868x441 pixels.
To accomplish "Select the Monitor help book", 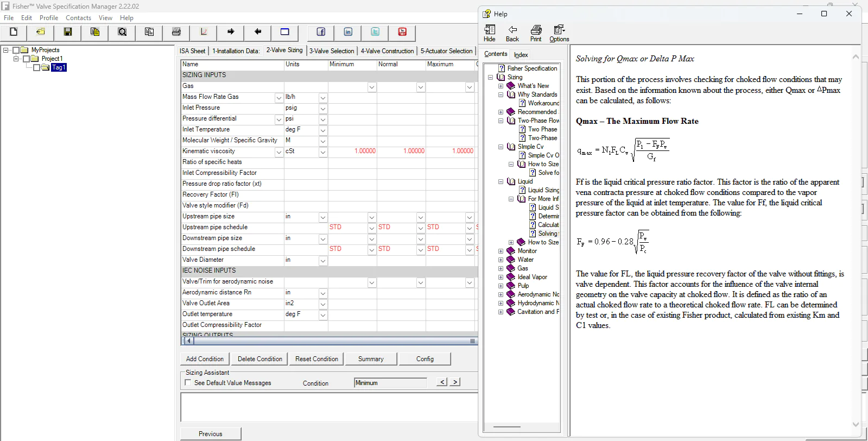I will click(x=527, y=251).
